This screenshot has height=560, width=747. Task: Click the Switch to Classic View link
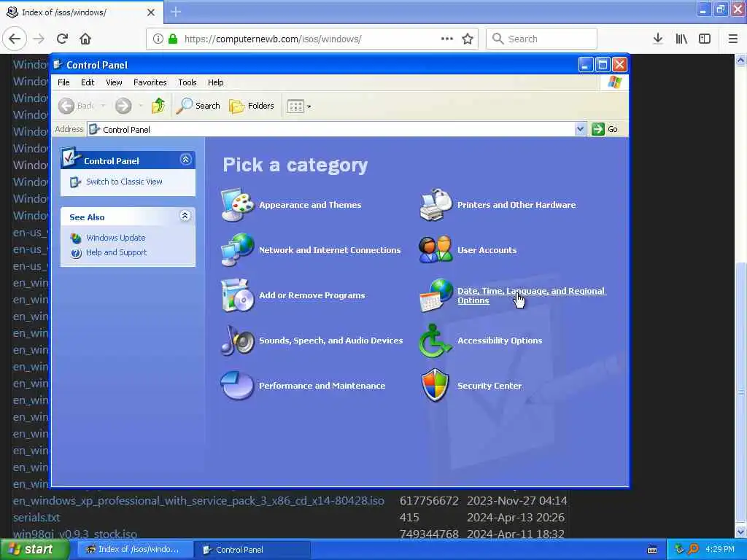point(124,182)
